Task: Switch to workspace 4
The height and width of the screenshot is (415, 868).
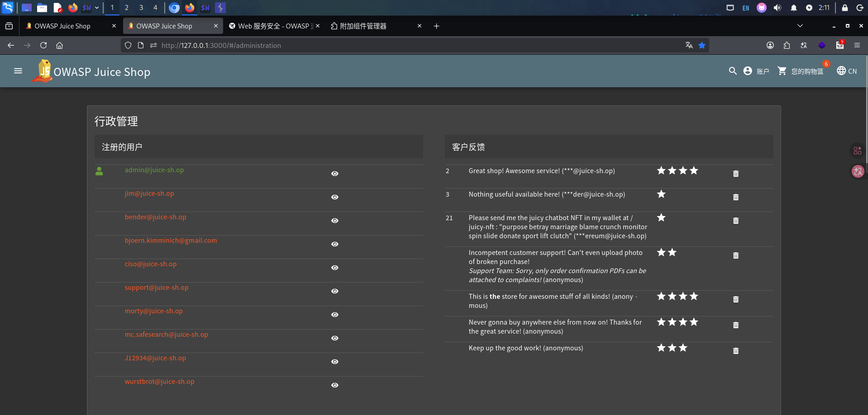Action: coord(155,8)
